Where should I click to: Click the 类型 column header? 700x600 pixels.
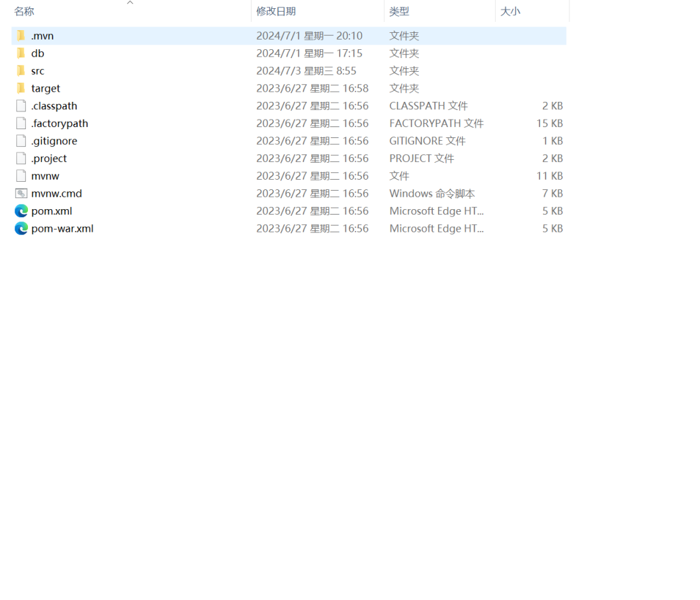click(x=399, y=12)
